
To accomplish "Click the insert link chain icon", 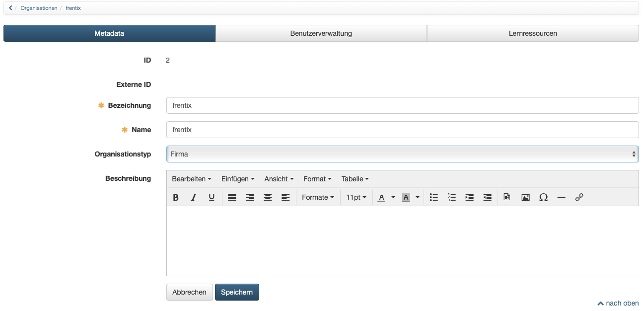I will [x=579, y=197].
